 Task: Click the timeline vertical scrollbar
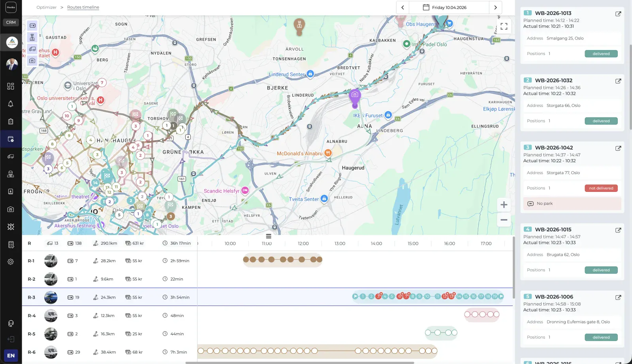click(513, 267)
